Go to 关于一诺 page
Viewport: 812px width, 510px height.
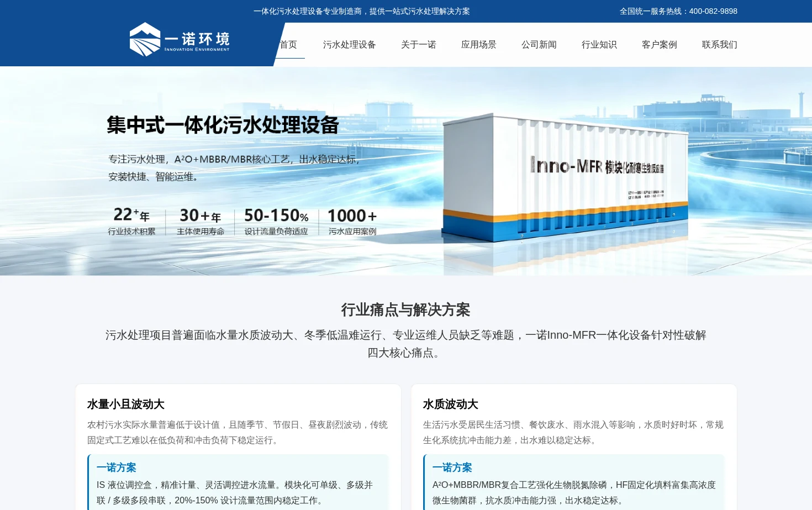(x=419, y=45)
